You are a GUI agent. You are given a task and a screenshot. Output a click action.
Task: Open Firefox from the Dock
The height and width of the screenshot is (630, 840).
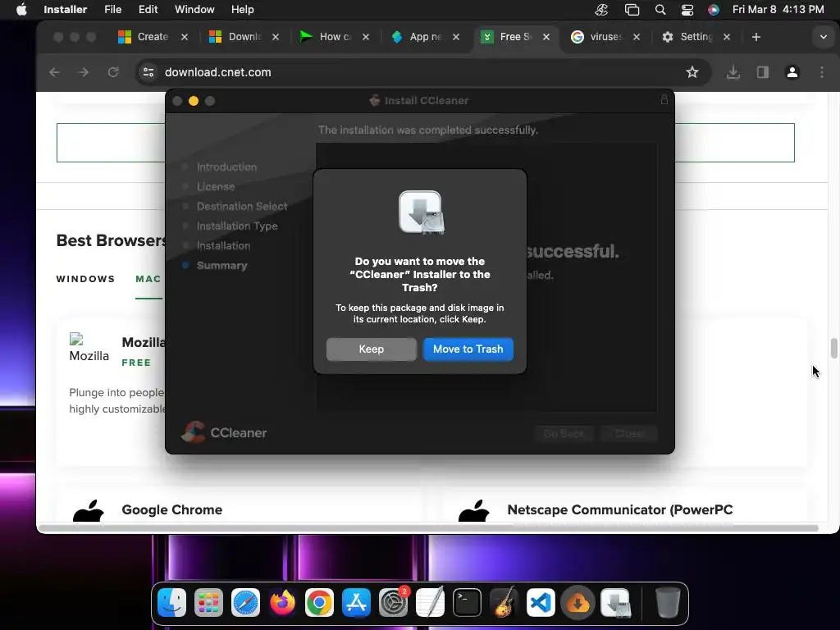282,603
